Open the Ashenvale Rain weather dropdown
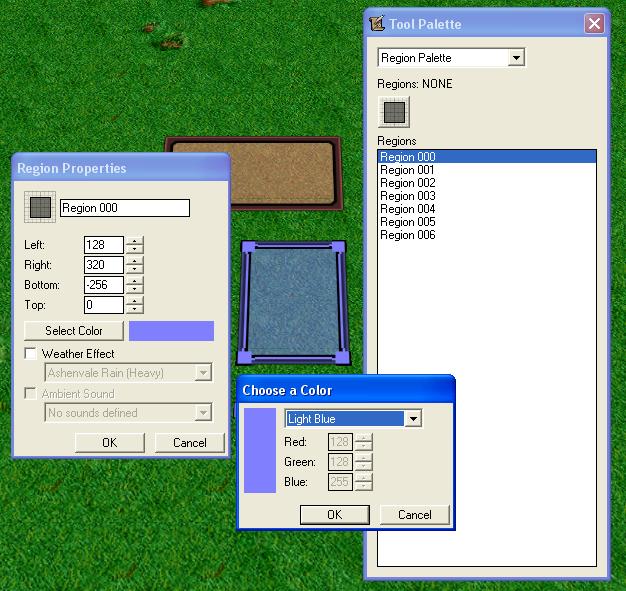 203,373
